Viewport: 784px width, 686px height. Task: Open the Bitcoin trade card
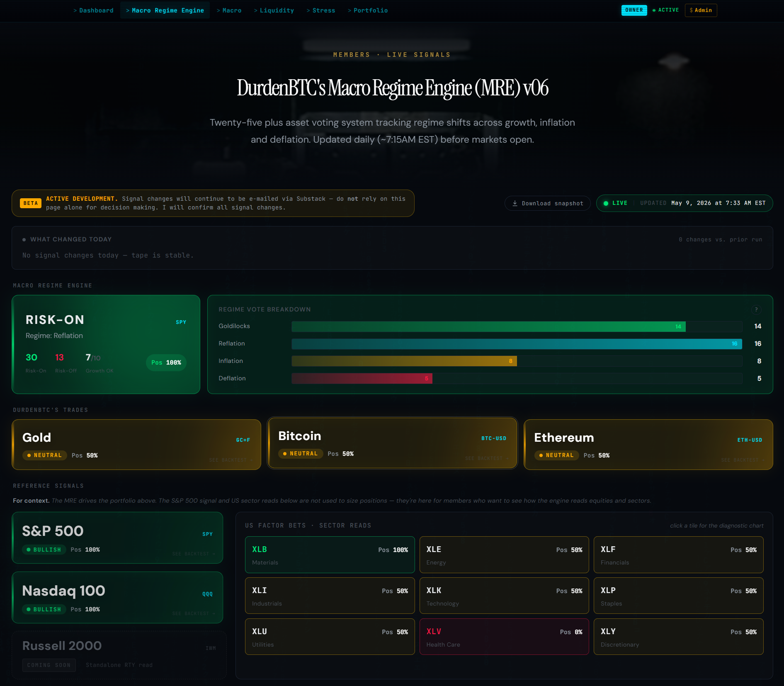pyautogui.click(x=392, y=443)
